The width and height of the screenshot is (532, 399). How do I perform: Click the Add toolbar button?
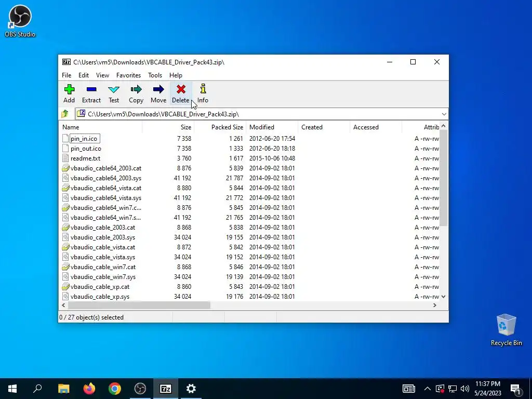pos(69,94)
